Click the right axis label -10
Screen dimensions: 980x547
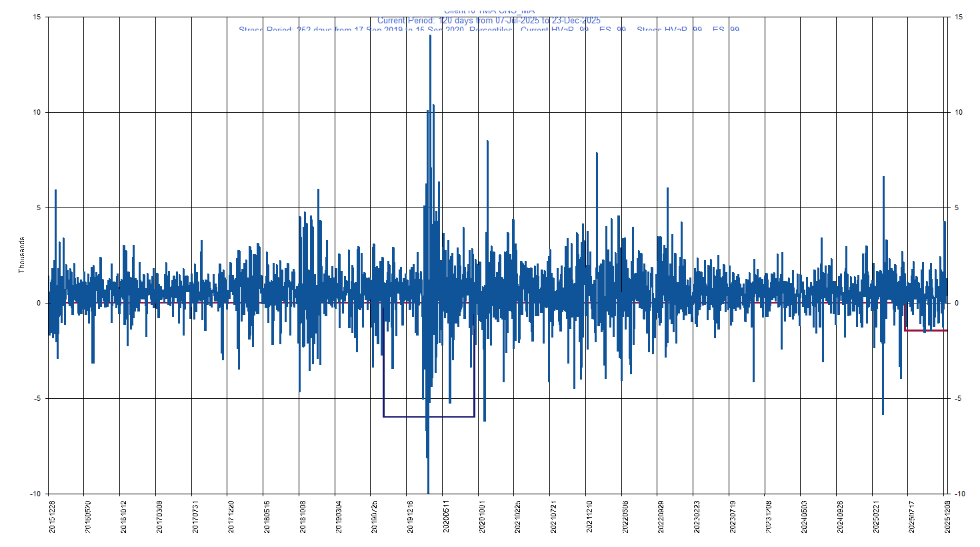959,494
